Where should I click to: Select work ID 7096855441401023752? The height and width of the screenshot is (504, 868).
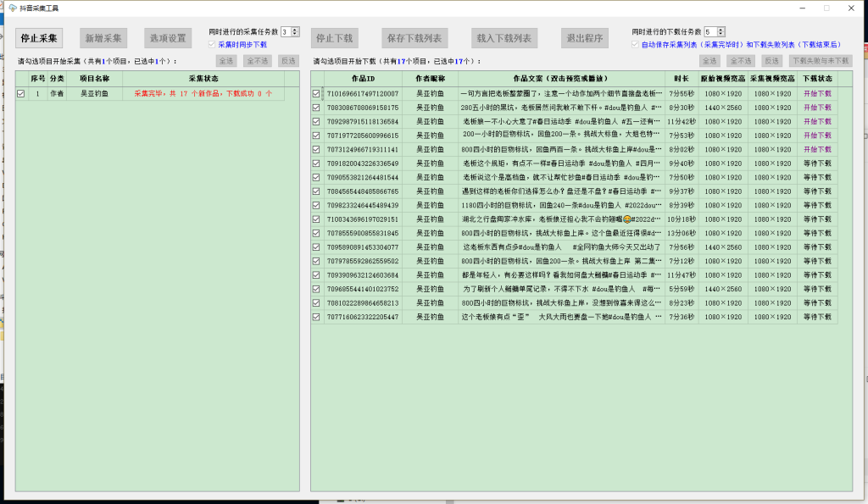pyautogui.click(x=363, y=290)
